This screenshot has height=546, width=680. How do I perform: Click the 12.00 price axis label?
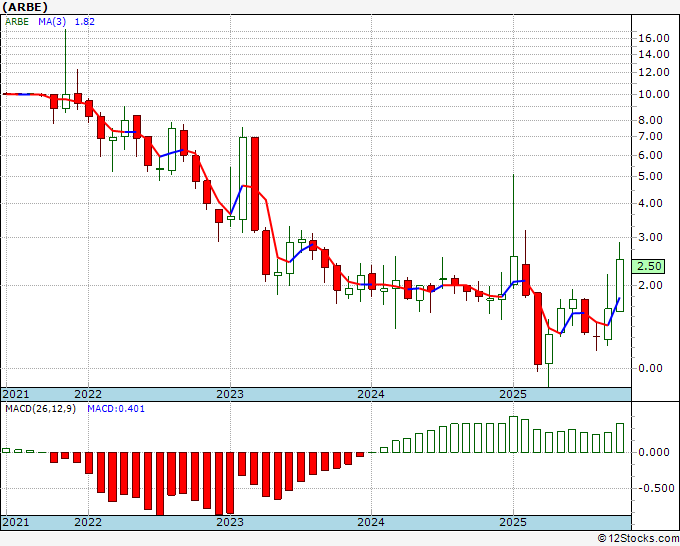[654, 72]
